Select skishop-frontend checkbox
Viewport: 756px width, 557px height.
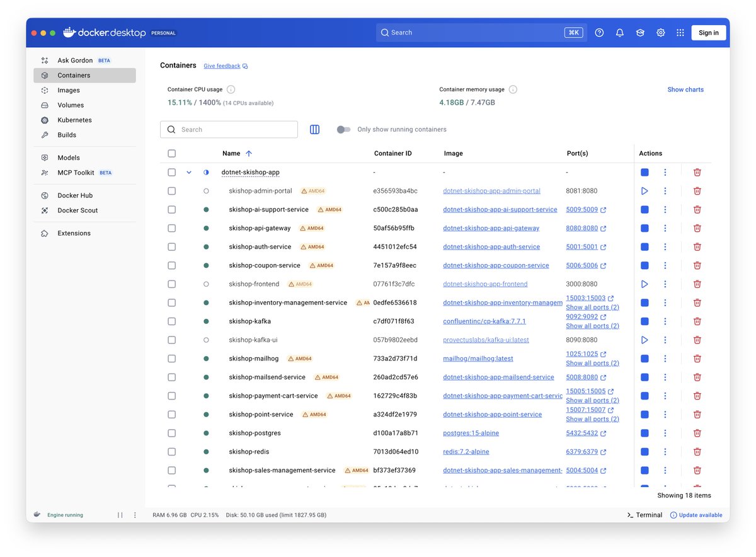tap(172, 284)
